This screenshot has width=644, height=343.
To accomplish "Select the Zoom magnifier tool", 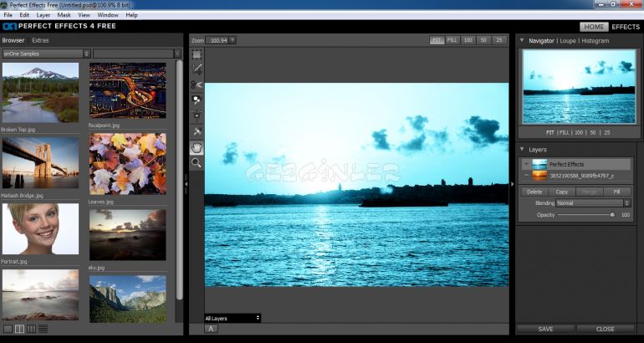I will [x=197, y=164].
